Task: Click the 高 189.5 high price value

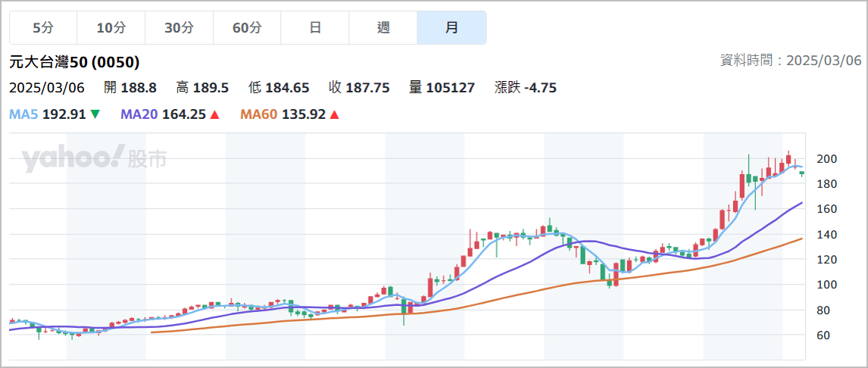Action: tap(202, 87)
